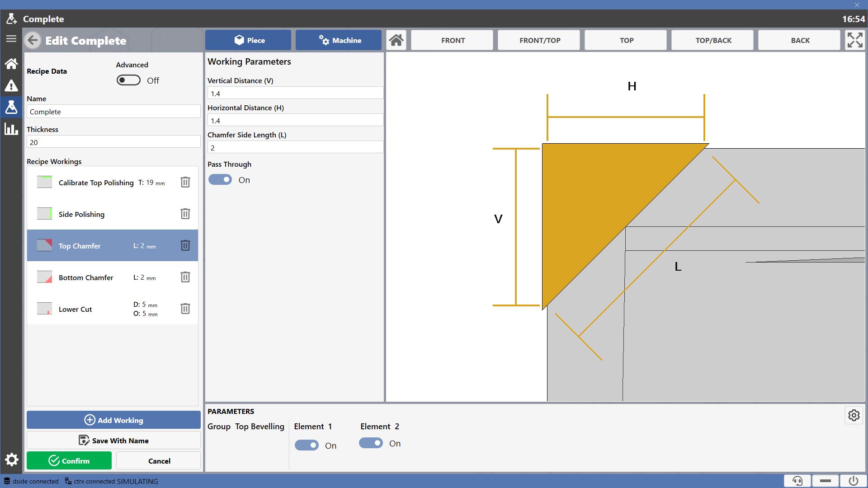Cancel the recipe editing
Viewport: 868px width, 488px height.
(159, 461)
